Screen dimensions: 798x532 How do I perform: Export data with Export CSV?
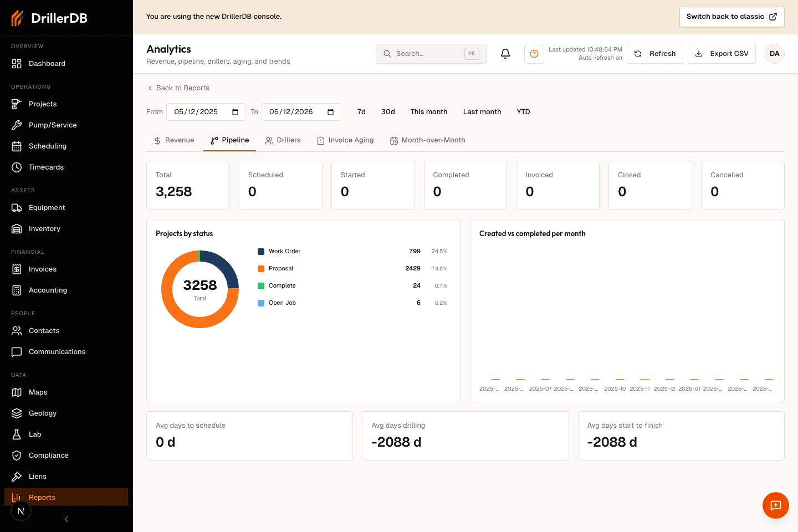pos(722,54)
